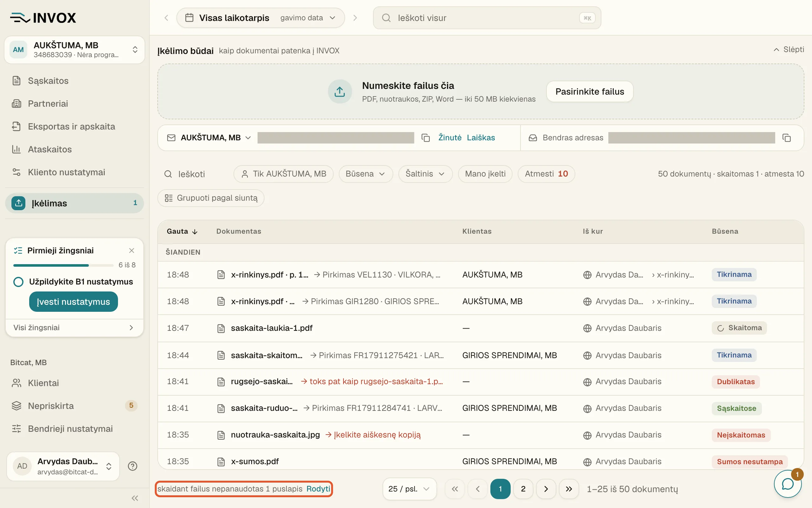Screen dimensions: 812x508
Task: Open the chat support bubble
Action: coord(788,484)
